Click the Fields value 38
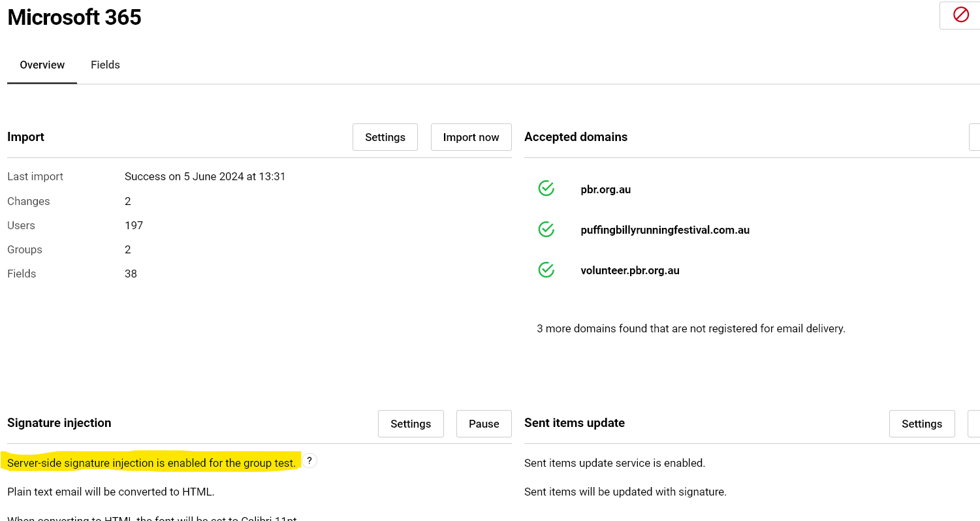980x521 pixels. click(x=131, y=274)
